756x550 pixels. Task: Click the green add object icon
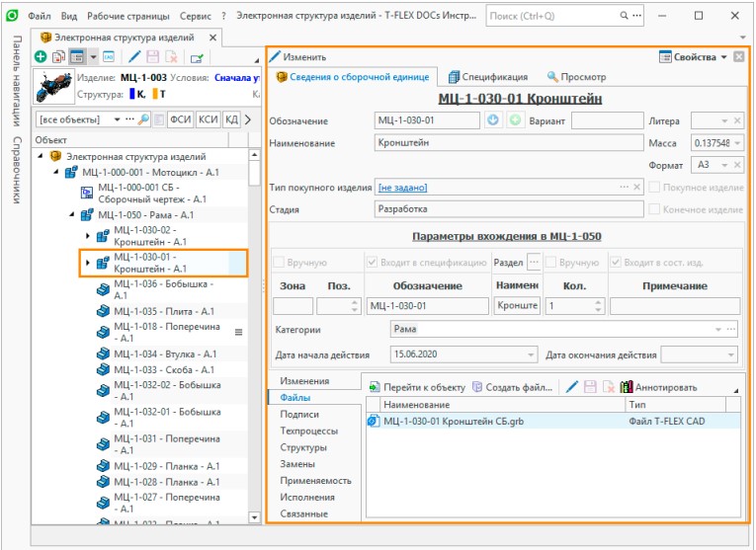(x=41, y=57)
